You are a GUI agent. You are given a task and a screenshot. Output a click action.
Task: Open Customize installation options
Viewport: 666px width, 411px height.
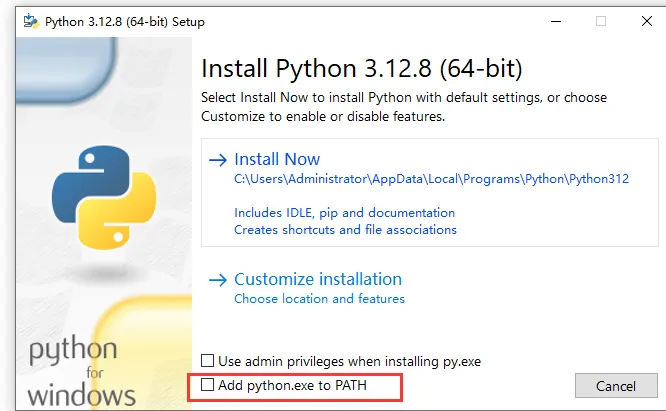[x=317, y=280]
